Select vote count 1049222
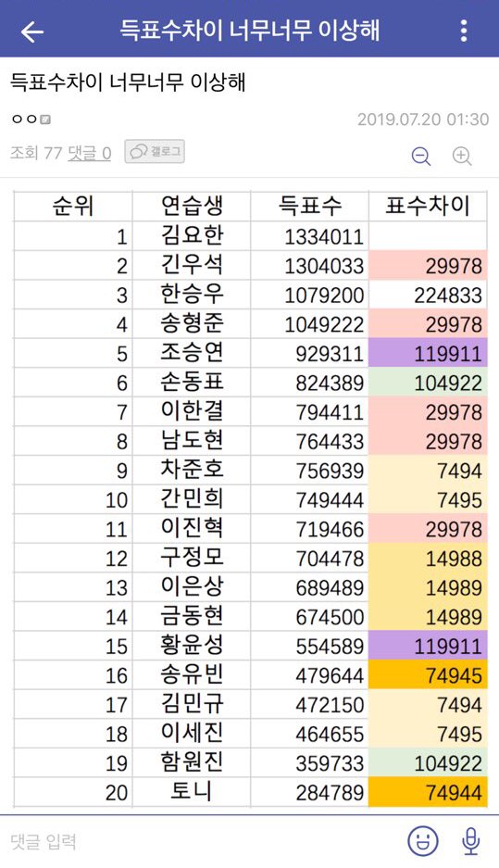Image resolution: width=499 pixels, height=868 pixels. click(x=324, y=325)
